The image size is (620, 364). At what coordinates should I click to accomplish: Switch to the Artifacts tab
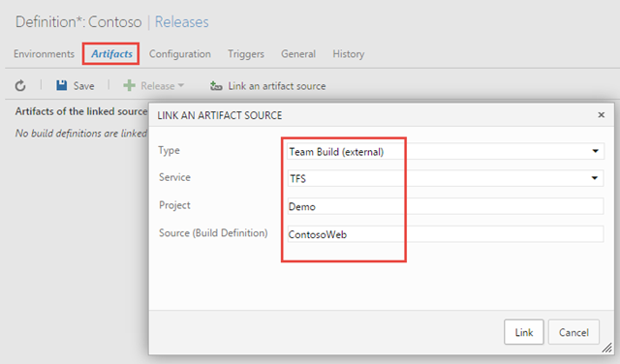pyautogui.click(x=111, y=54)
